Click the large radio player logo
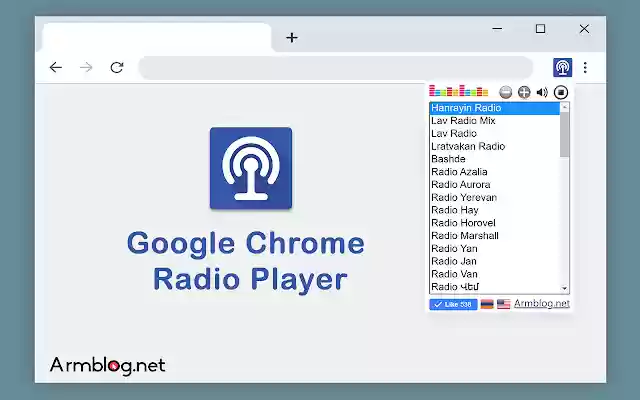Image resolution: width=640 pixels, height=400 pixels. pos(251,168)
